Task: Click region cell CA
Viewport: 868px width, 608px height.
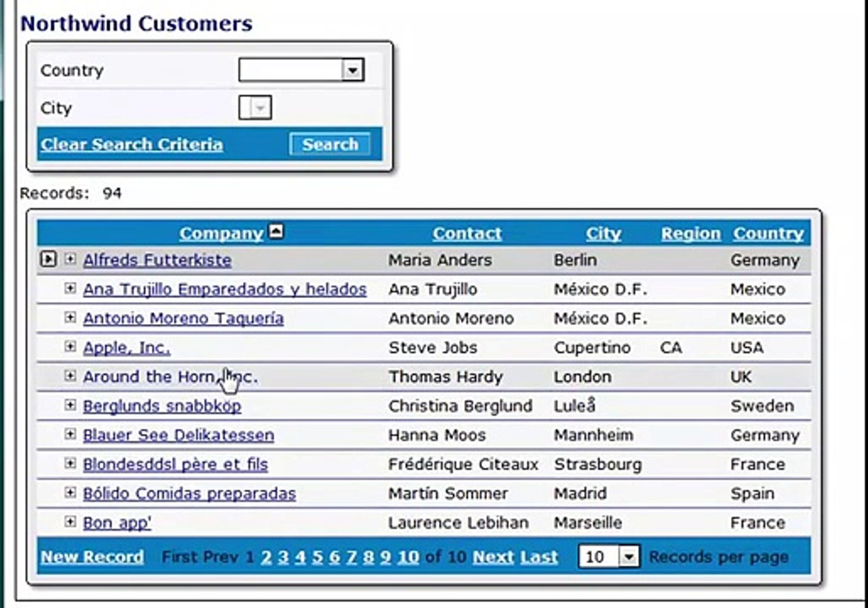Action: [671, 347]
